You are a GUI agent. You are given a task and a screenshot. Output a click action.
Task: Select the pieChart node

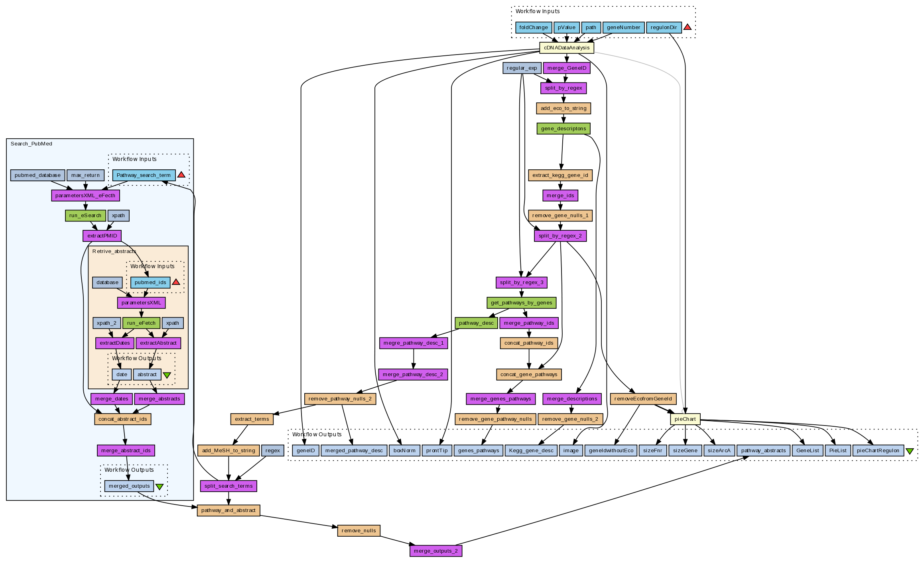(x=685, y=419)
